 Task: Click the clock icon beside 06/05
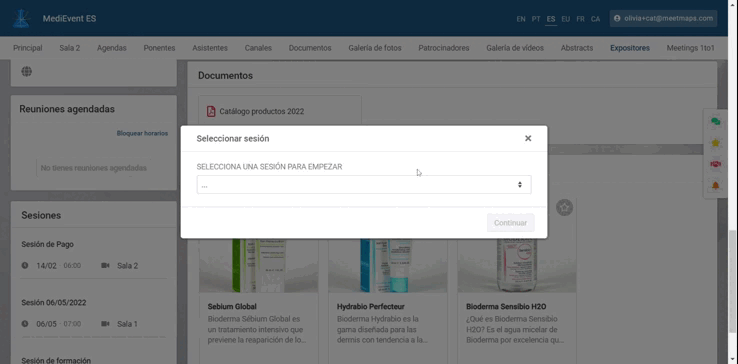pos(25,324)
